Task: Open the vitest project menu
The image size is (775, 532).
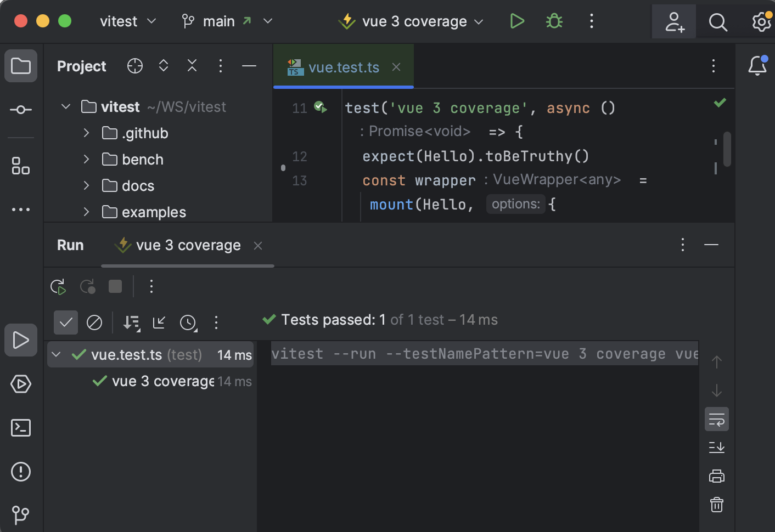Action: coord(128,21)
